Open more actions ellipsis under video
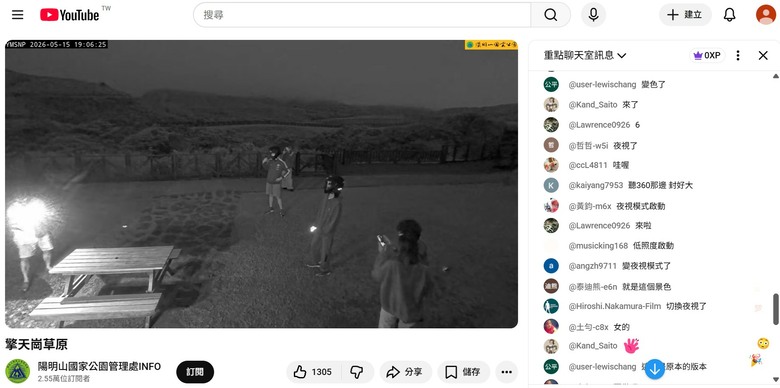 click(506, 372)
